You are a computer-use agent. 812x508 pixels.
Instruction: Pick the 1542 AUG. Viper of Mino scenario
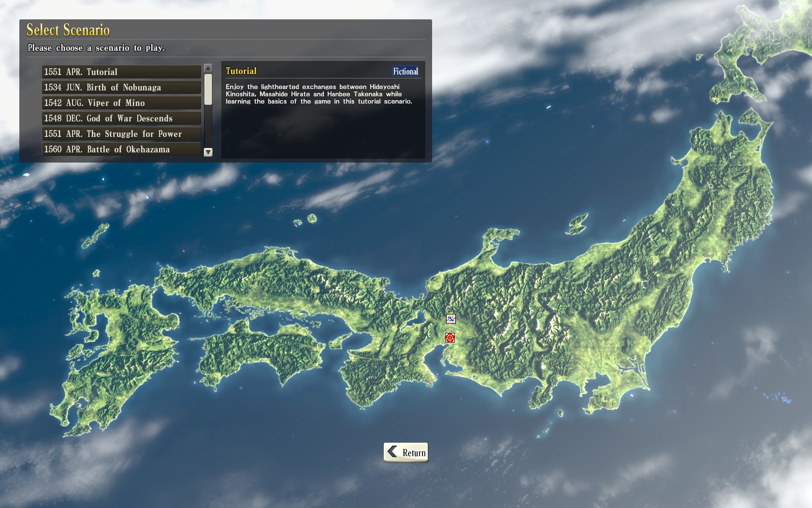tap(121, 103)
